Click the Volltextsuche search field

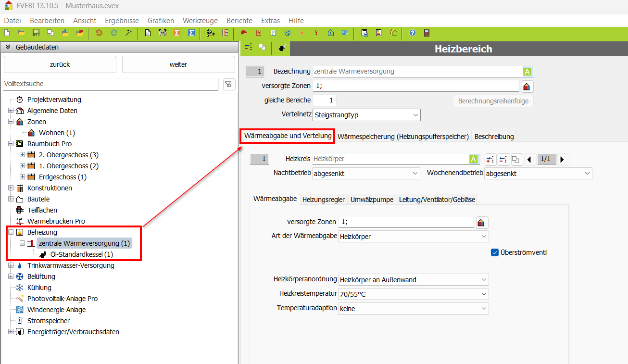pos(111,84)
